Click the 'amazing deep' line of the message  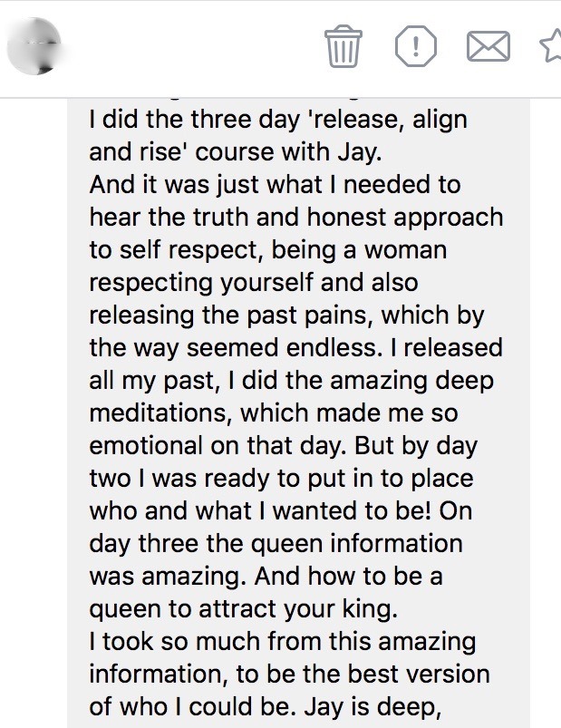(291, 380)
